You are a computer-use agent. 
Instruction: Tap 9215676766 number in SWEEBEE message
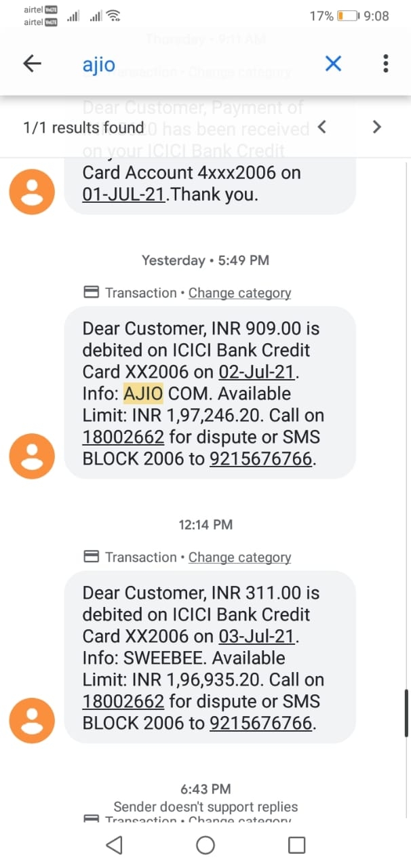(x=261, y=724)
